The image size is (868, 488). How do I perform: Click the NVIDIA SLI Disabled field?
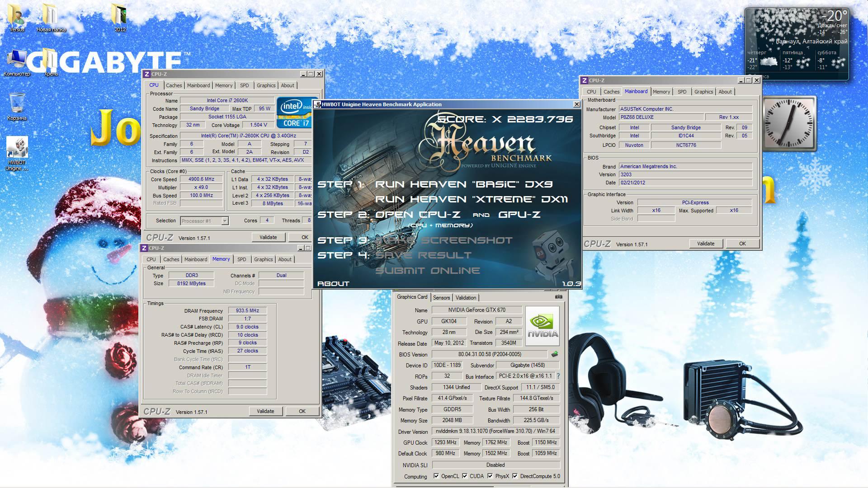click(496, 465)
